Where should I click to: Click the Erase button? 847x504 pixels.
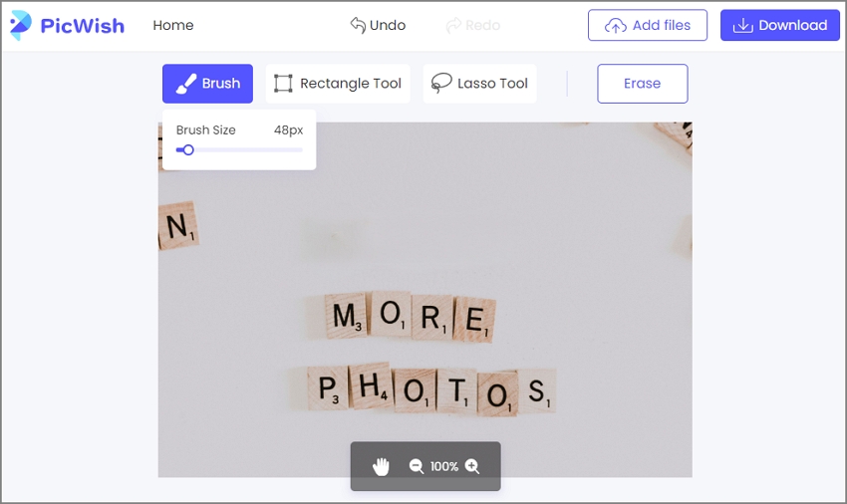(643, 84)
